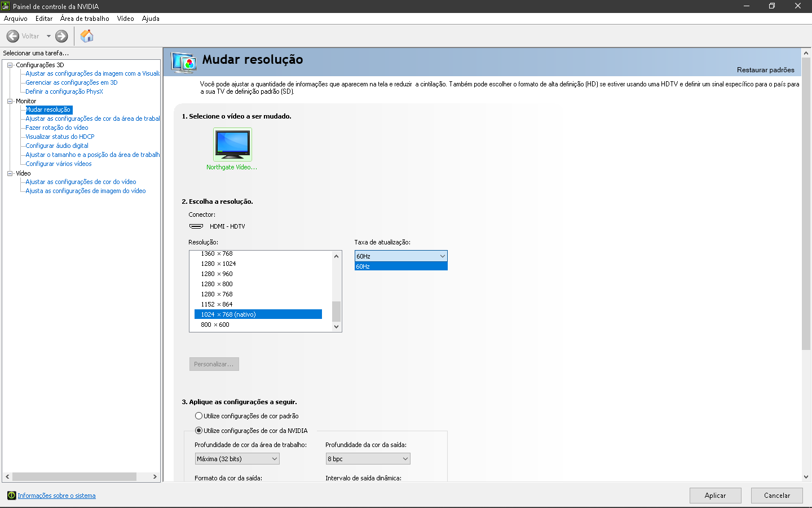Select the 1280 × 768 resolution

coord(258,294)
